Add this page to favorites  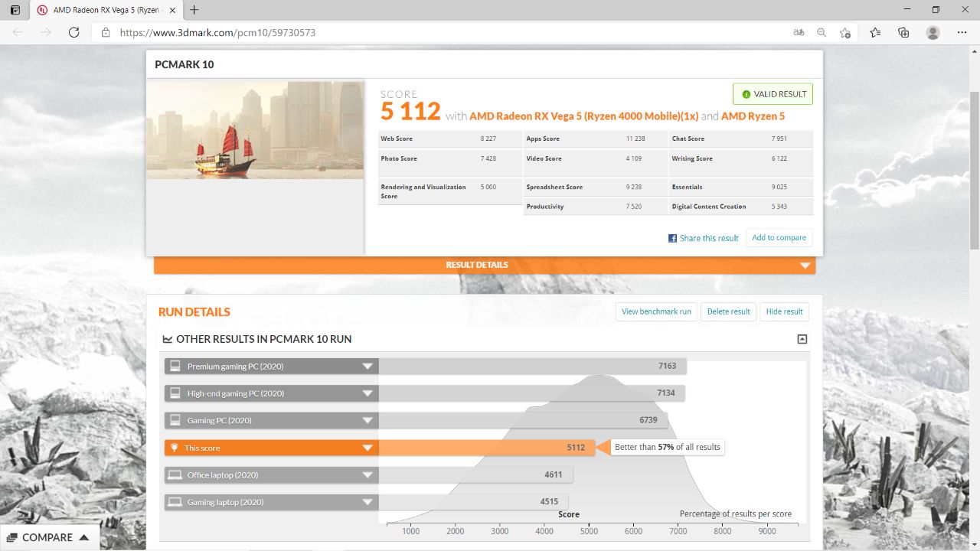[845, 33]
